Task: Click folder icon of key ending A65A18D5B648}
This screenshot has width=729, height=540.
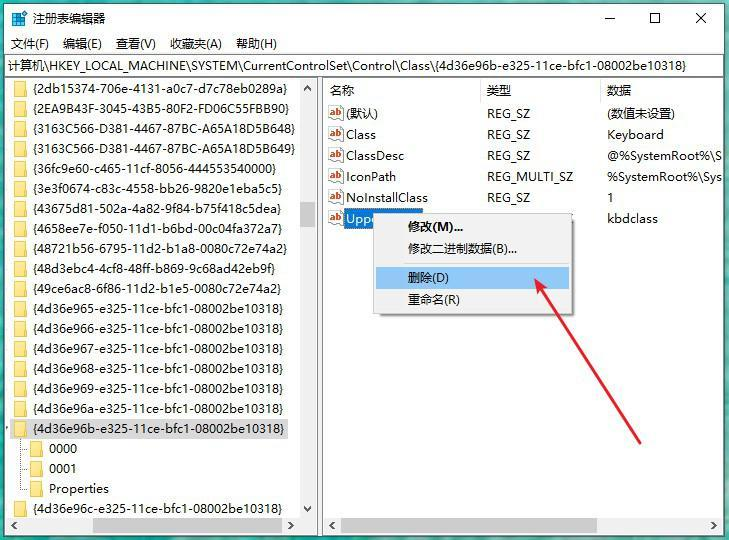Action: [x=20, y=129]
